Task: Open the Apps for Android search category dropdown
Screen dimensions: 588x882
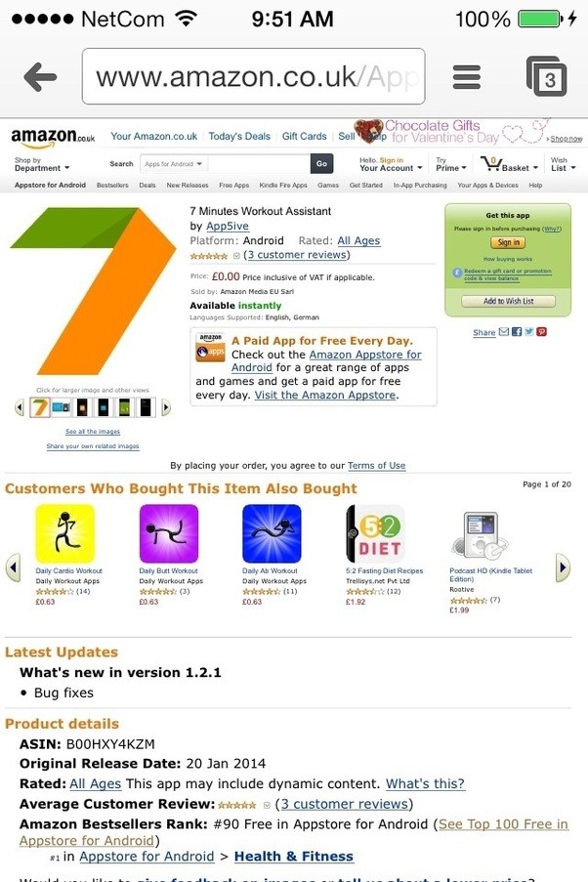Action: pyautogui.click(x=174, y=164)
